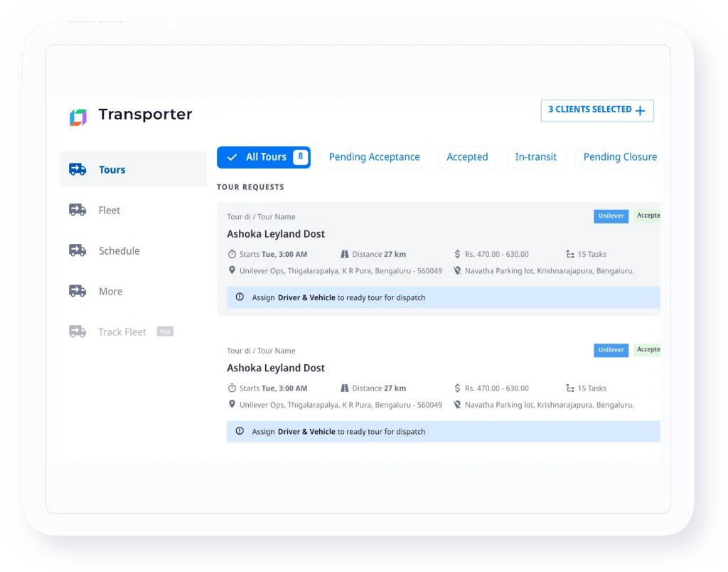728x572 pixels.
Task: Open the Accepted tours tab
Action: 467,157
